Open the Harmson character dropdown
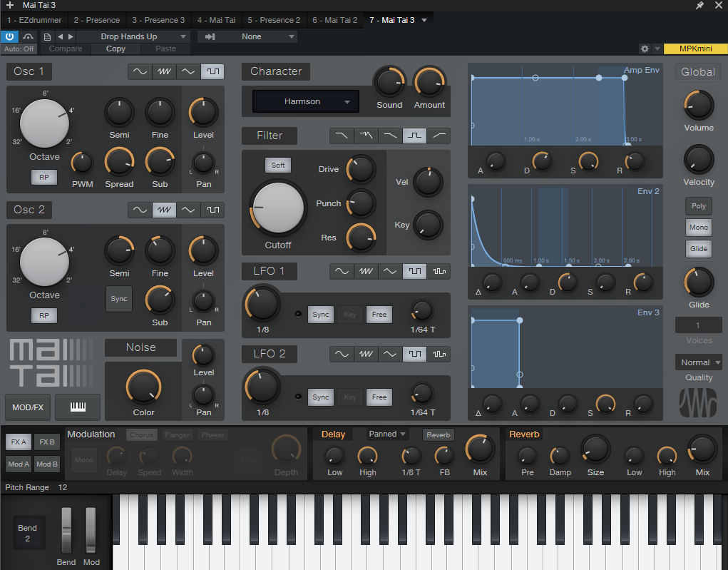The height and width of the screenshot is (570, 728). [306, 101]
